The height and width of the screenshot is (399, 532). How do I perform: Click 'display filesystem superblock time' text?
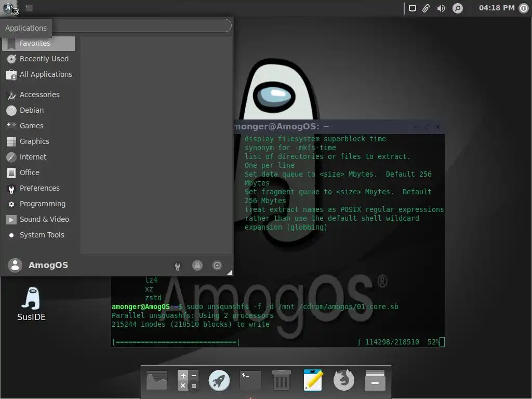pos(315,139)
